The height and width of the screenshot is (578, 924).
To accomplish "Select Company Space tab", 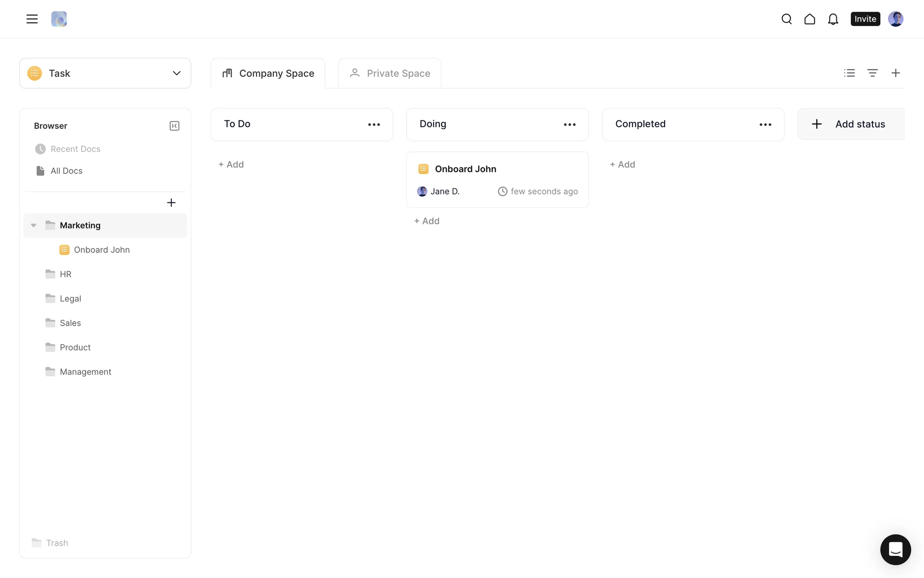I will [x=268, y=73].
